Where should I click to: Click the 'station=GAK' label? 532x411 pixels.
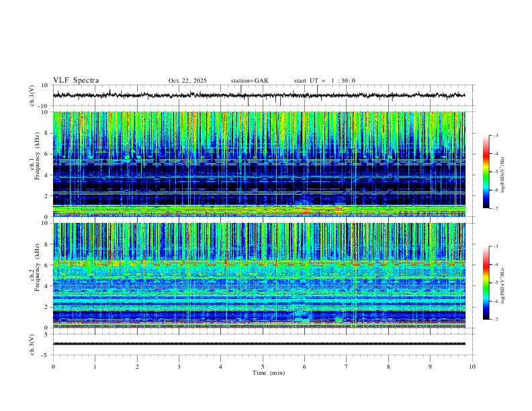(249, 81)
